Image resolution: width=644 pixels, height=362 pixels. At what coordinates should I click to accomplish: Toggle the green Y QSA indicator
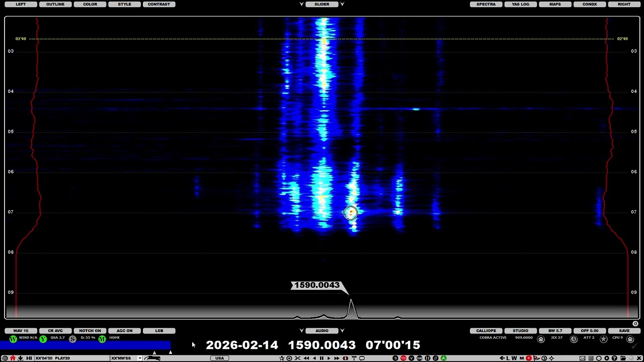(43, 339)
